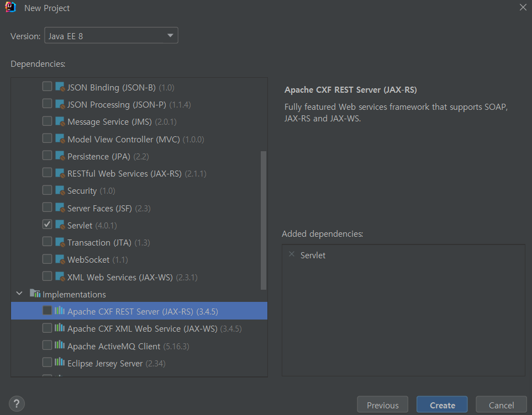Enable the Apache ActiveMQ Client checkbox
The height and width of the screenshot is (415, 532).
pos(47,345)
